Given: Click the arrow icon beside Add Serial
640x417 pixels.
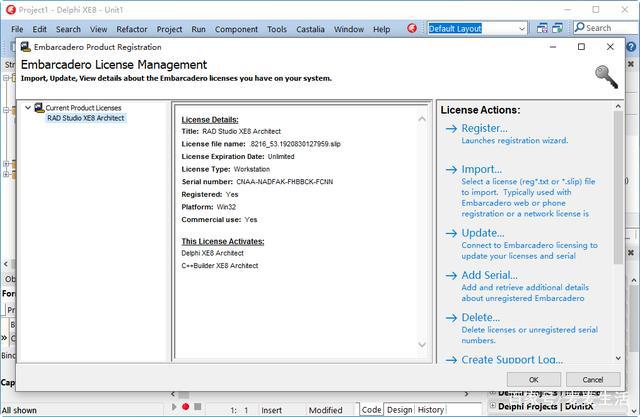Looking at the screenshot, I should (x=451, y=276).
